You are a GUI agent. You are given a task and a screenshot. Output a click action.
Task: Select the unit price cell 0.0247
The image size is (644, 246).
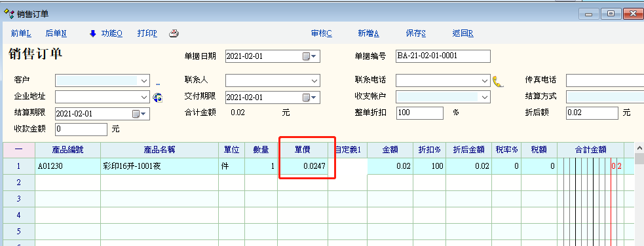click(x=303, y=166)
